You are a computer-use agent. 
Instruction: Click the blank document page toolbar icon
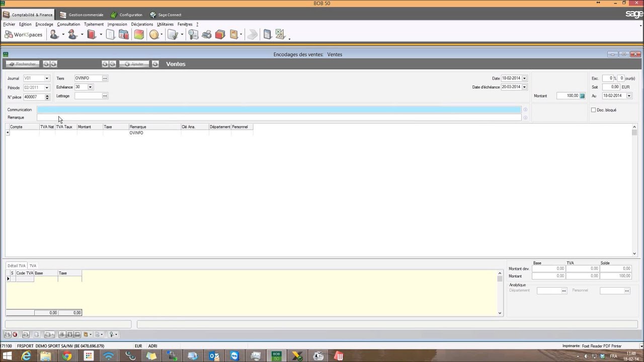[110, 35]
